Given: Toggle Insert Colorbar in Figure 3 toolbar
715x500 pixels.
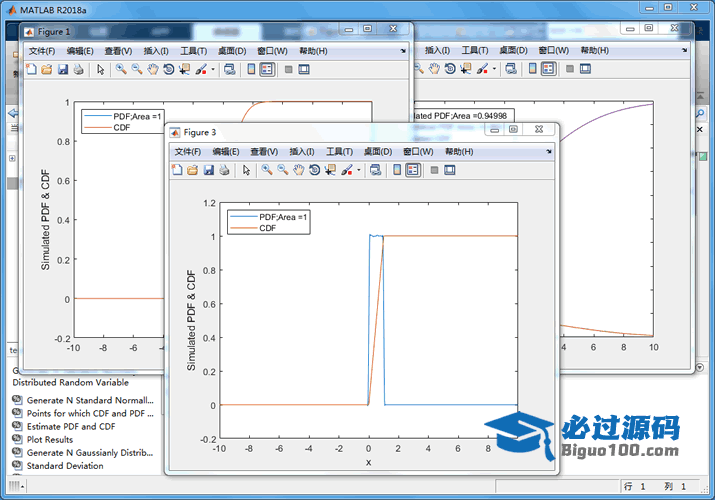Looking at the screenshot, I should (397, 170).
